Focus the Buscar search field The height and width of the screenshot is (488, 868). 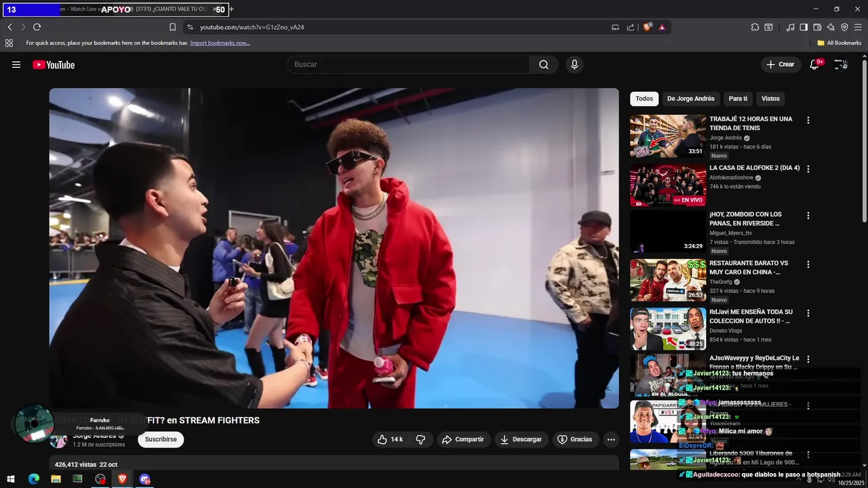408,64
